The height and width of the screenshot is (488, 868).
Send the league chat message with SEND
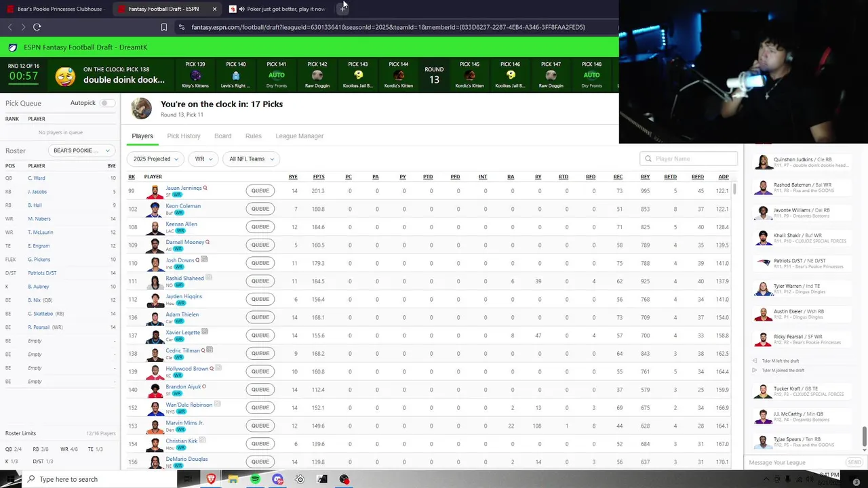[854, 462]
